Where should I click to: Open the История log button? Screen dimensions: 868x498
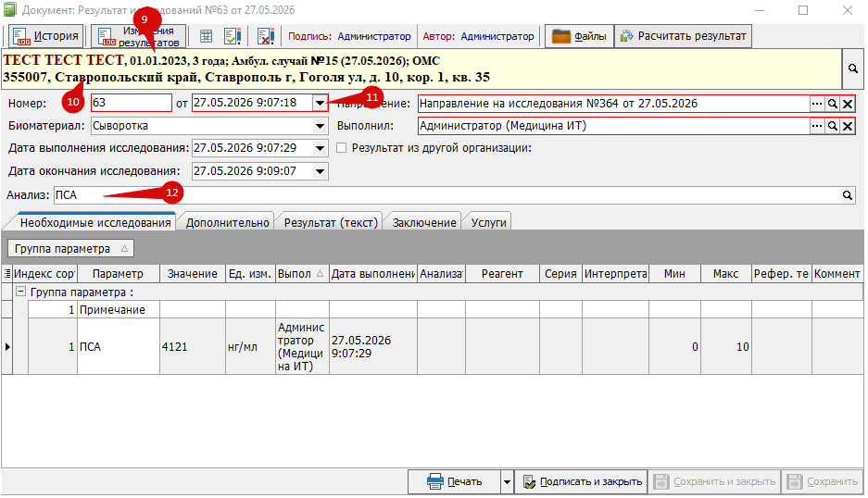[46, 36]
